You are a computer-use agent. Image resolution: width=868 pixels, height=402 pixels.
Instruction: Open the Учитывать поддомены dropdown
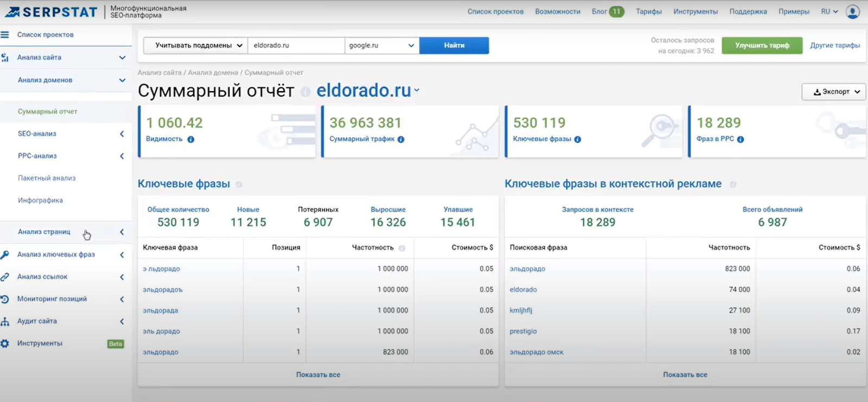(195, 46)
